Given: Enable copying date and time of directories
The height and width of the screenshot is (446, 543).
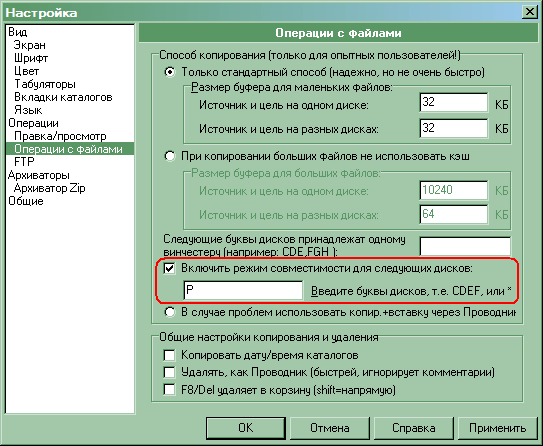Looking at the screenshot, I should pyautogui.click(x=169, y=355).
